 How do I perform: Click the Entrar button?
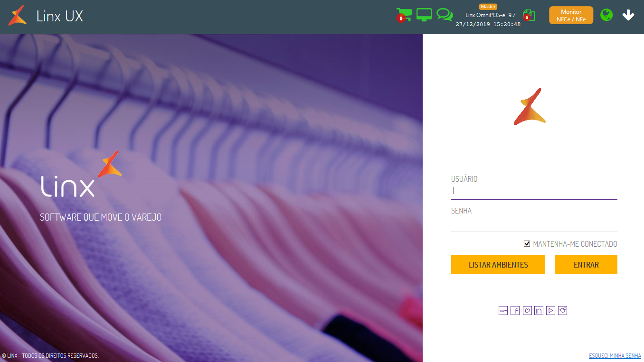pos(586,265)
